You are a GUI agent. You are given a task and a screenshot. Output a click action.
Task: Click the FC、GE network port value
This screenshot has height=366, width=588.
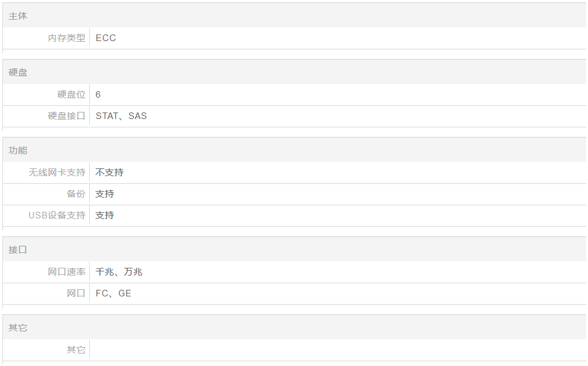(113, 293)
